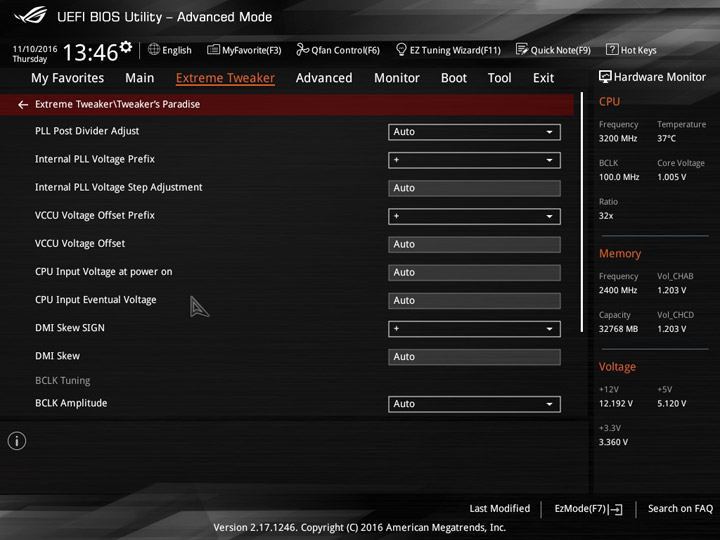Image resolution: width=720 pixels, height=540 pixels.
Task: Click Hardware Monitor screen icon
Action: [605, 77]
